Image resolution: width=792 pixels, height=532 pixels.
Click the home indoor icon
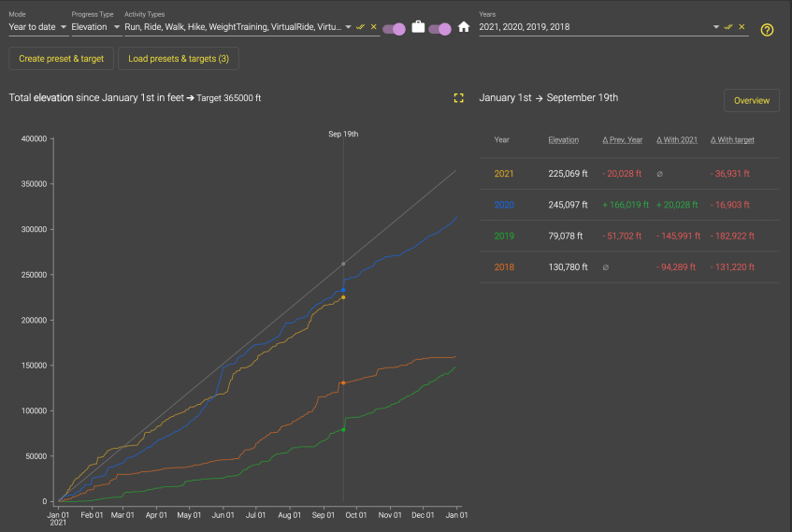463,27
